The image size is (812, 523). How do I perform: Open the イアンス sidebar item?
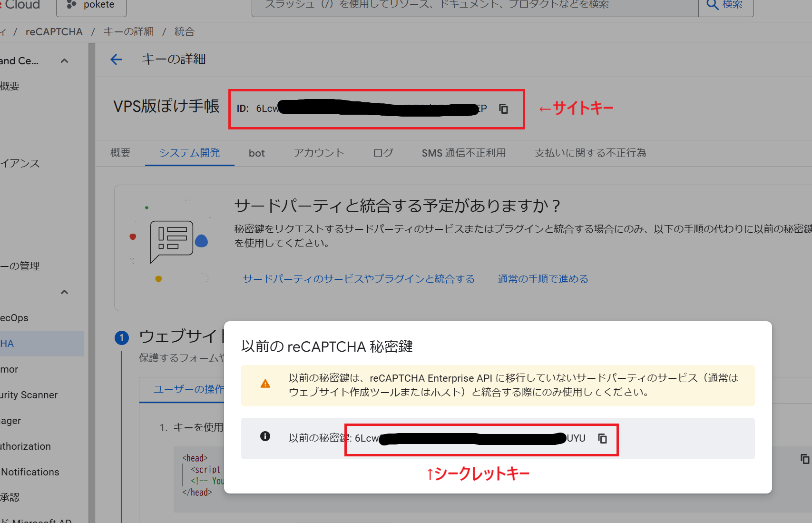[x=20, y=164]
